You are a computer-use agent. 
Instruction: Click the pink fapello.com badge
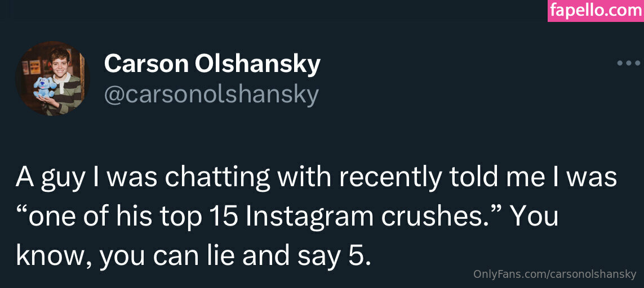click(x=596, y=11)
